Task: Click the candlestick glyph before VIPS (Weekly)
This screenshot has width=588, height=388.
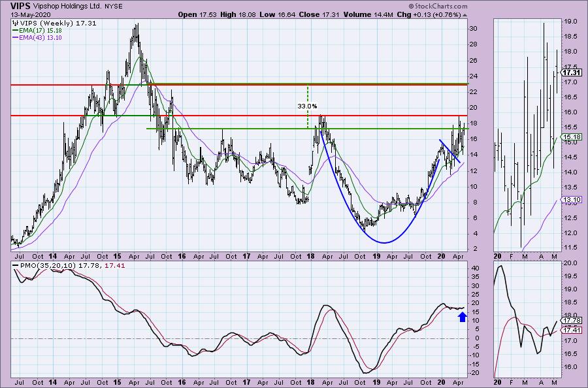Action: 15,24
